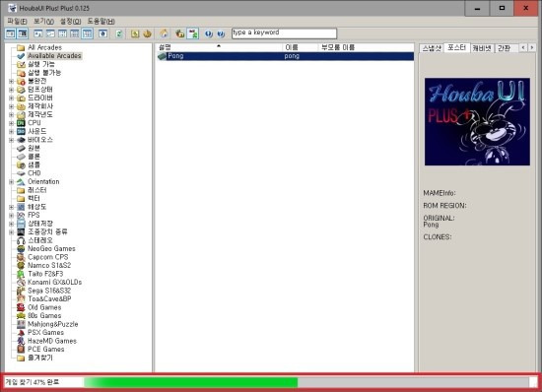Screen dimensions: 542x392
Task: Click the green game search progress bar
Action: 190,382
